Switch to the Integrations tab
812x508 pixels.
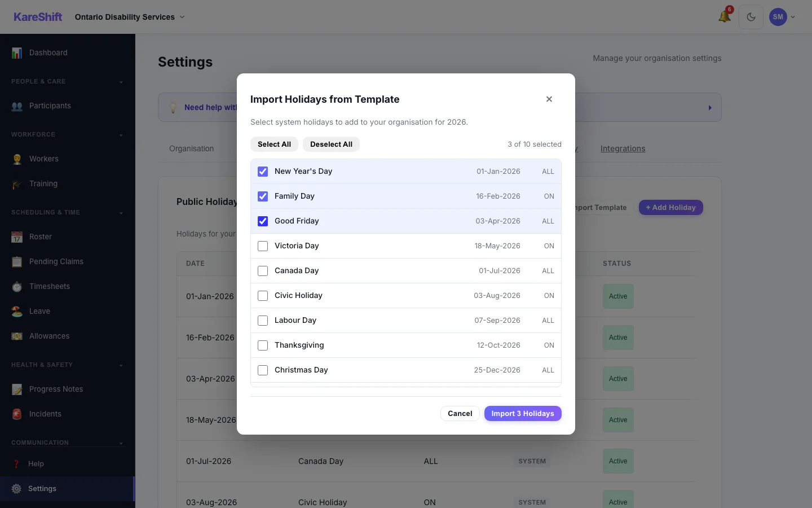click(x=623, y=148)
